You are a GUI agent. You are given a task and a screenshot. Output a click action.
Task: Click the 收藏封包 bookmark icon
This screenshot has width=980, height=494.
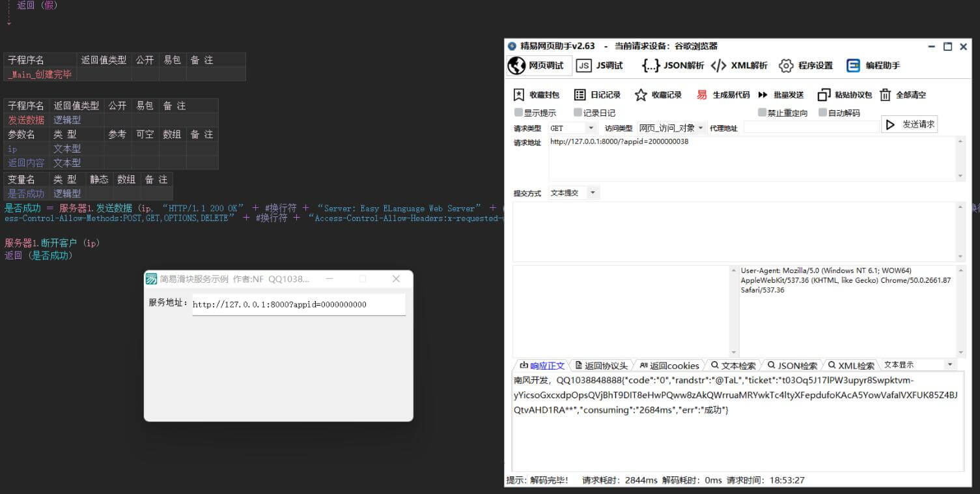tap(519, 95)
